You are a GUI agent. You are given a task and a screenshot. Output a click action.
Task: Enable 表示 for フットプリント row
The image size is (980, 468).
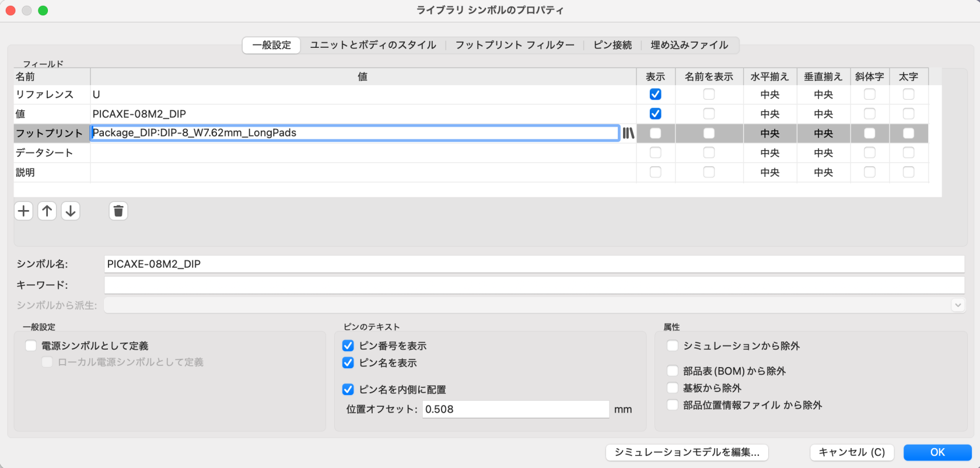[656, 133]
